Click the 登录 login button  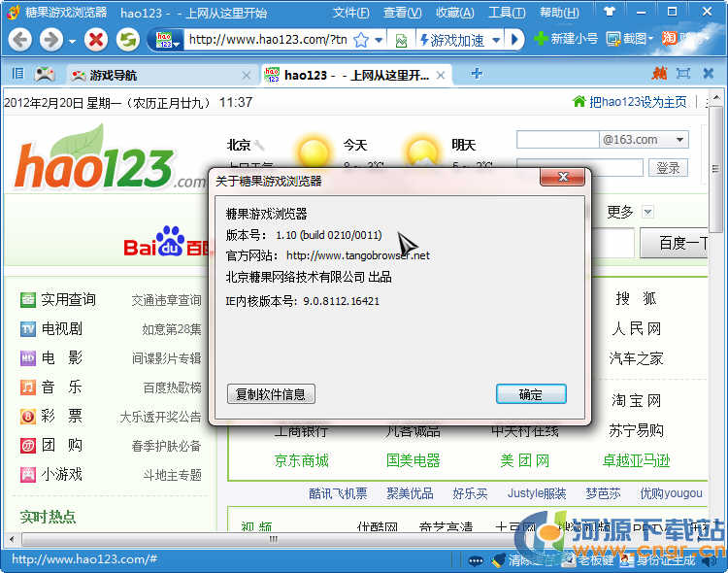668,168
